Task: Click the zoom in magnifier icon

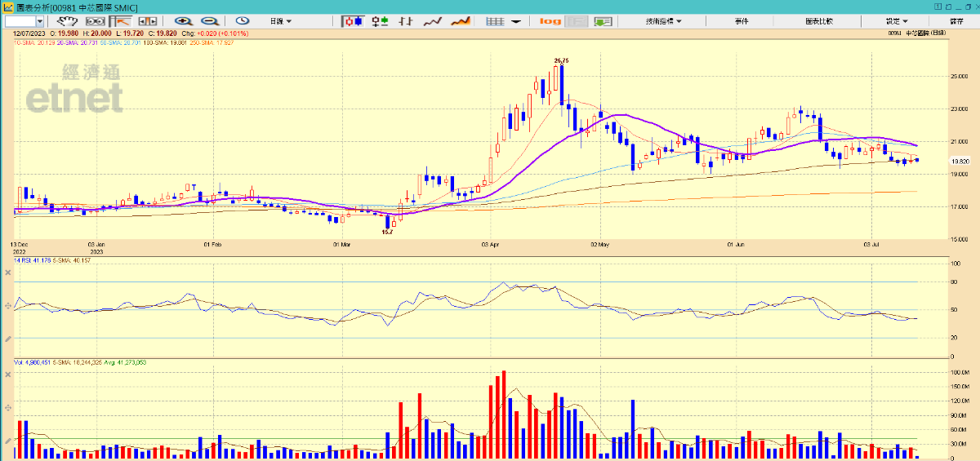Action: click(184, 21)
